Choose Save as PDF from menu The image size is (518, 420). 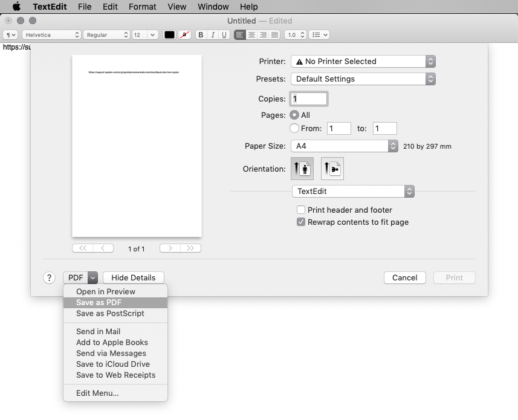point(99,303)
